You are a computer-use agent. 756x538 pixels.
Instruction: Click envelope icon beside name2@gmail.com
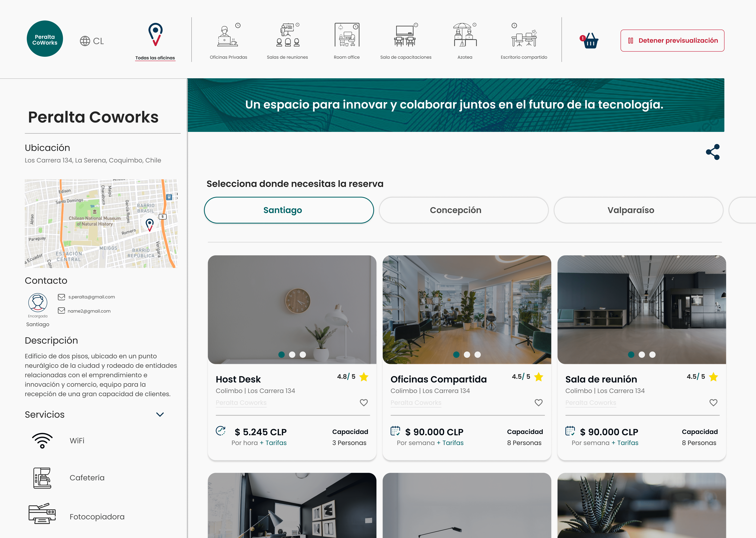(61, 310)
